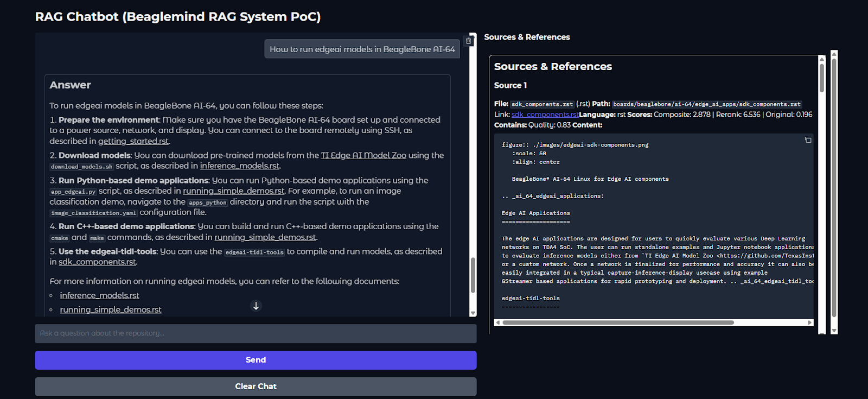Click the chat scrollbar down arrow

coord(473,313)
